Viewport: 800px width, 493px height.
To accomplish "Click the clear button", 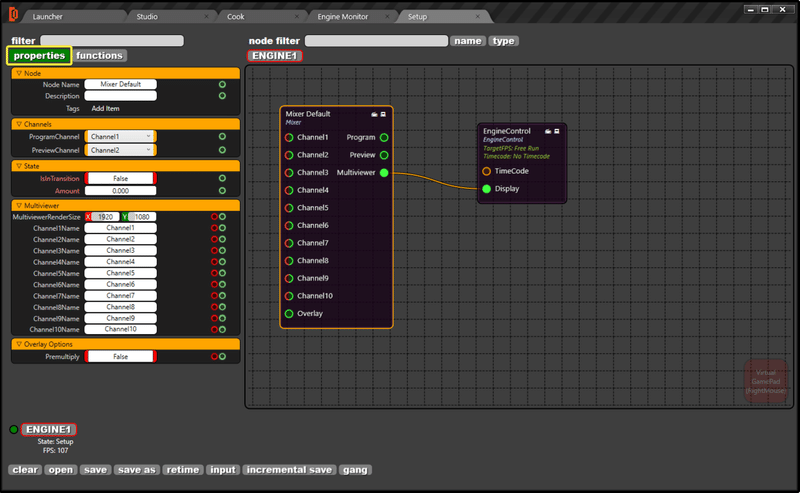I will click(25, 470).
